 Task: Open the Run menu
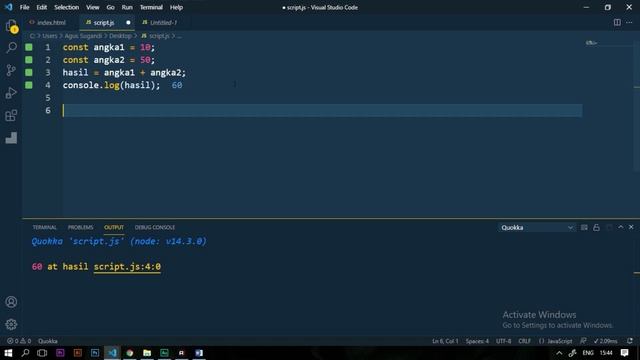pos(127,7)
